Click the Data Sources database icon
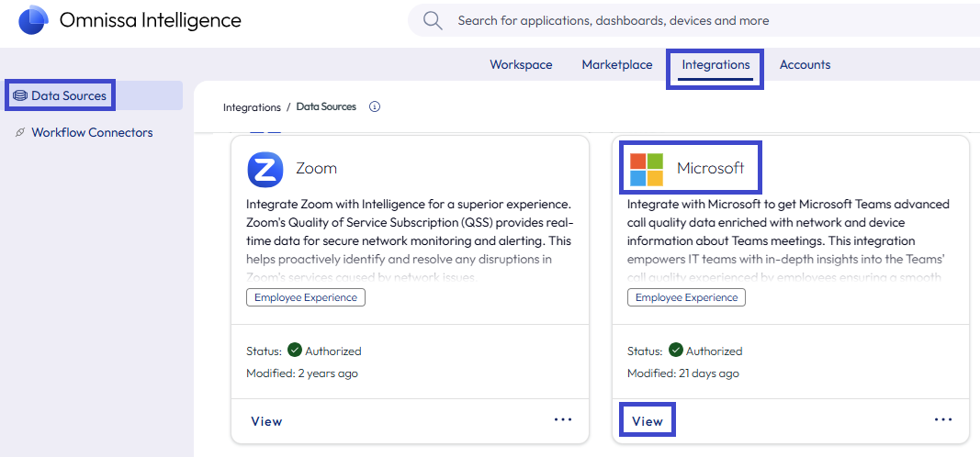This screenshot has width=980, height=457. (x=20, y=95)
